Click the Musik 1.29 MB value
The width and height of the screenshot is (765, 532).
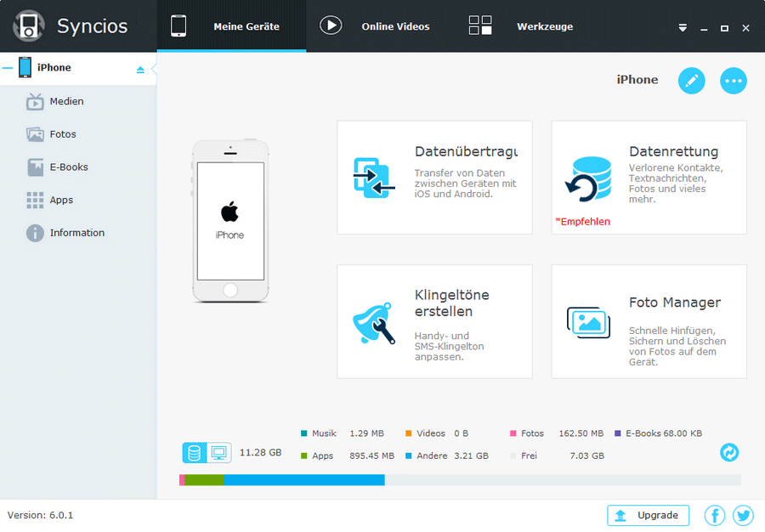(367, 433)
